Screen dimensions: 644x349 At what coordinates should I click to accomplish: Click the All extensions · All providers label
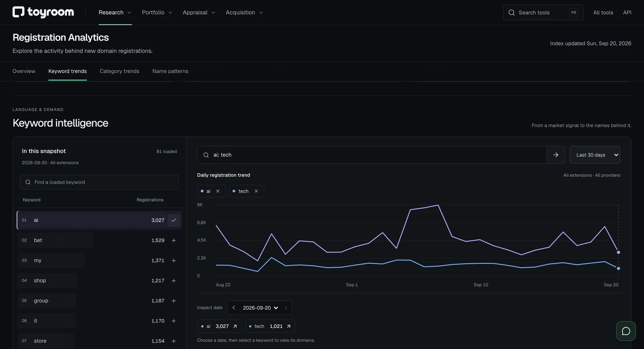(x=592, y=176)
